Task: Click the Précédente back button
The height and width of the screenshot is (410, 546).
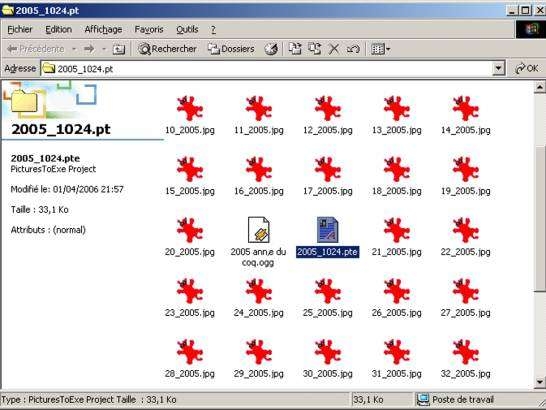Action: tap(36, 49)
